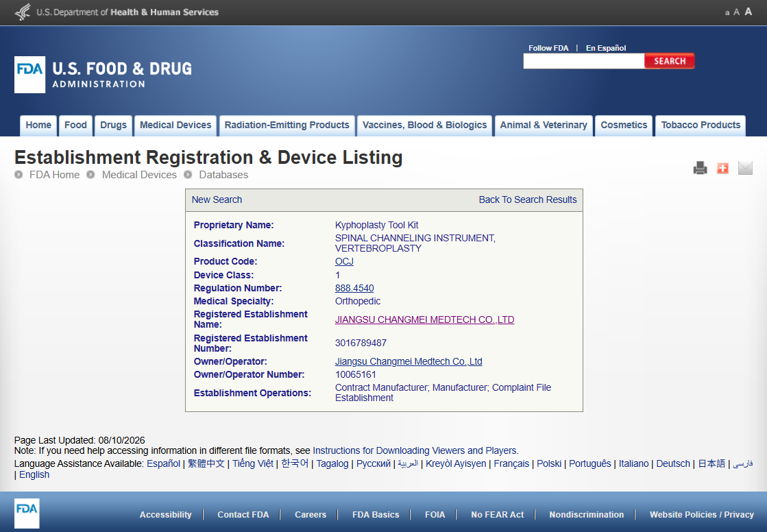Click the owner/operator number 10065161
The width and height of the screenshot is (767, 532).
356,374
